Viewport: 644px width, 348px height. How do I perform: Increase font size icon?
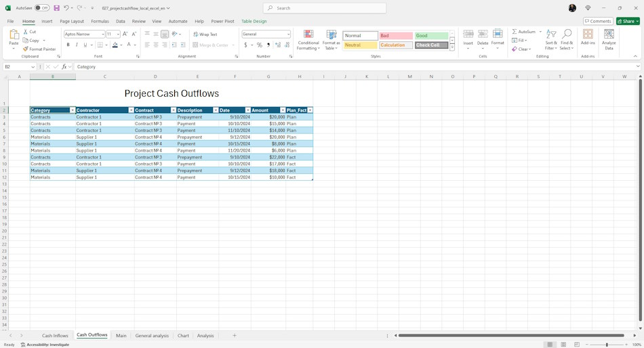point(125,34)
